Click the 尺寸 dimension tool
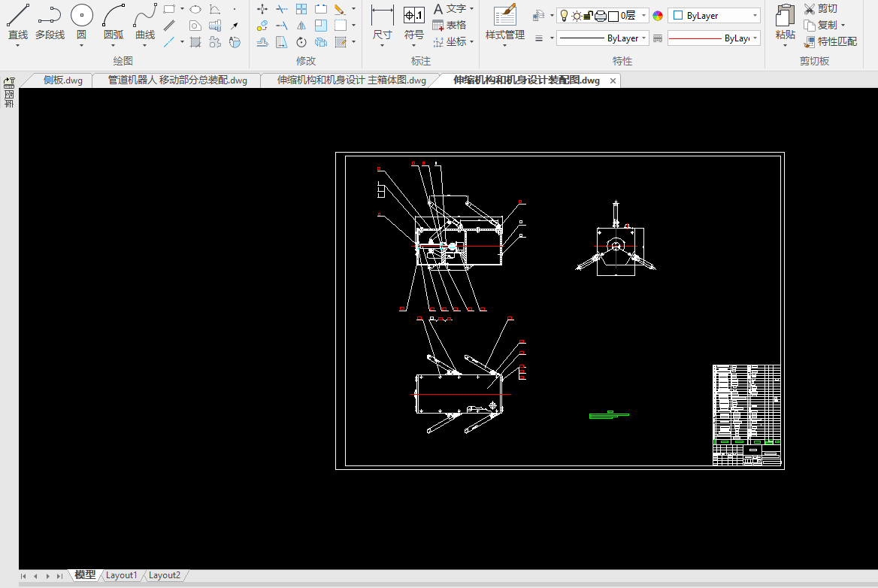 tap(382, 23)
